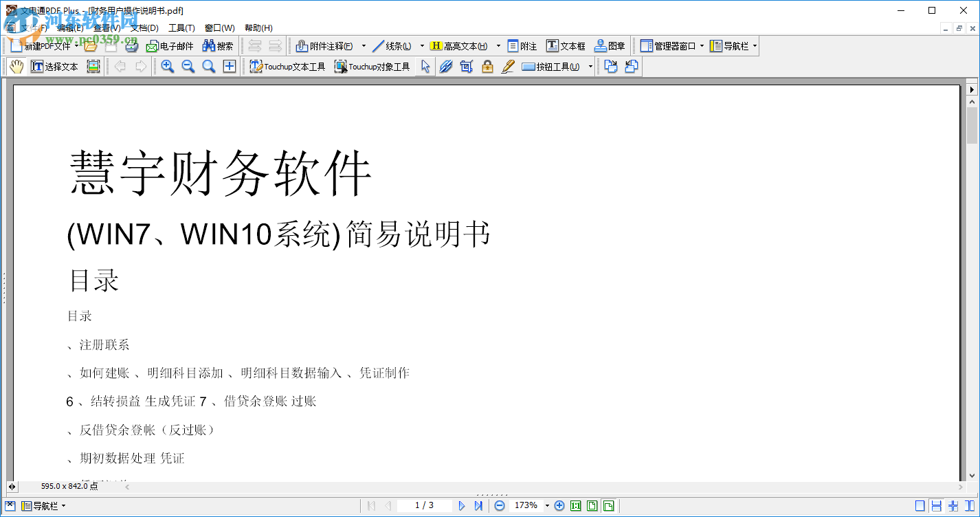
Task: Select the hand pan tool
Action: tap(17, 66)
